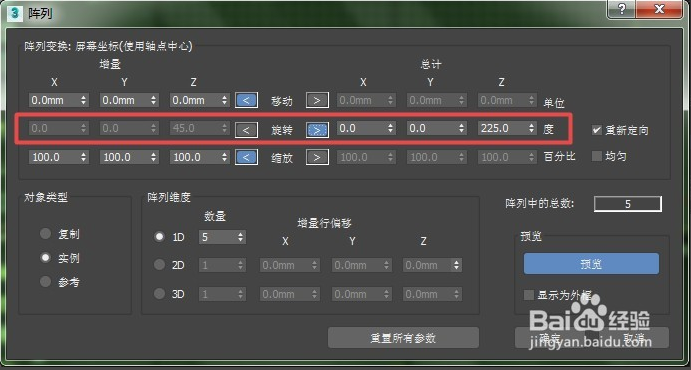Viewport: 691px width, 370px height.
Task: Click the Scale incremental left arrow button
Action: pyautogui.click(x=246, y=157)
